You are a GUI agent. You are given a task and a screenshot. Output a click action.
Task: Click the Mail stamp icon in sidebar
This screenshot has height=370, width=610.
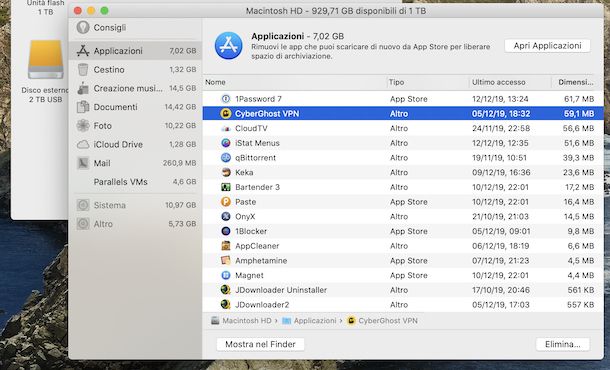click(x=83, y=163)
